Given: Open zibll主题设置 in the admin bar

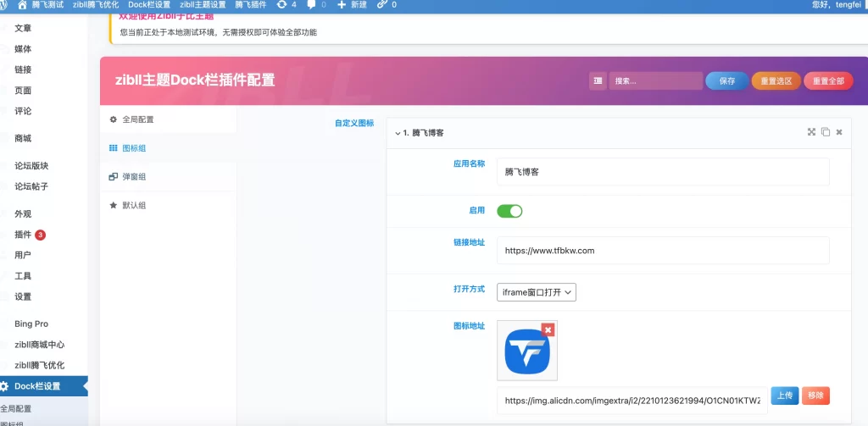Looking at the screenshot, I should (x=203, y=4).
